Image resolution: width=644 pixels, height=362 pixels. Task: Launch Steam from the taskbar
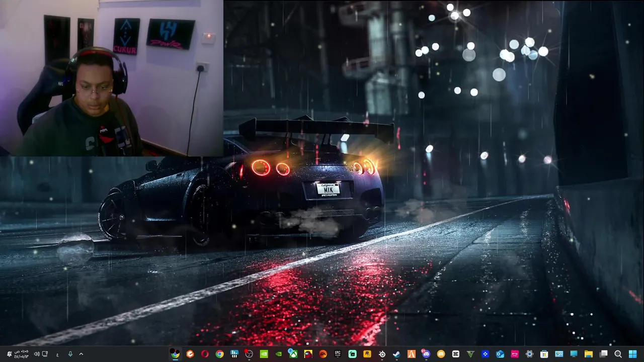pos(396,354)
